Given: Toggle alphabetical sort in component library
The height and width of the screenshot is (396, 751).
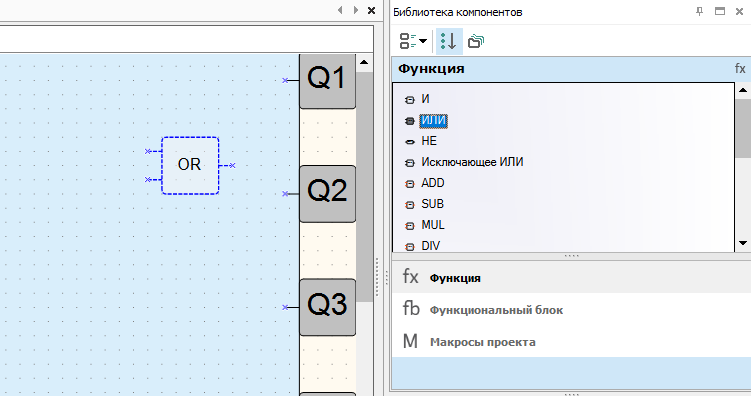Looking at the screenshot, I should 449,41.
